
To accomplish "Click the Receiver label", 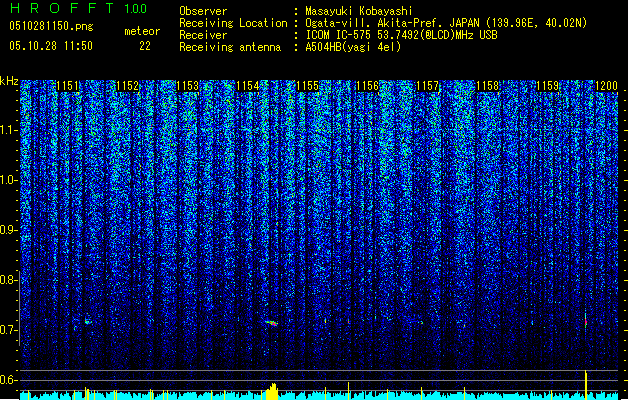I will coord(203,35).
